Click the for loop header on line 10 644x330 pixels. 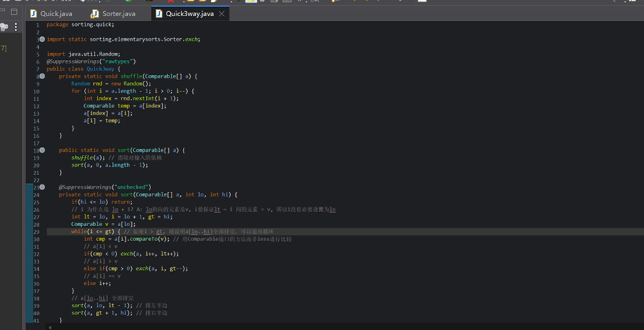133,91
